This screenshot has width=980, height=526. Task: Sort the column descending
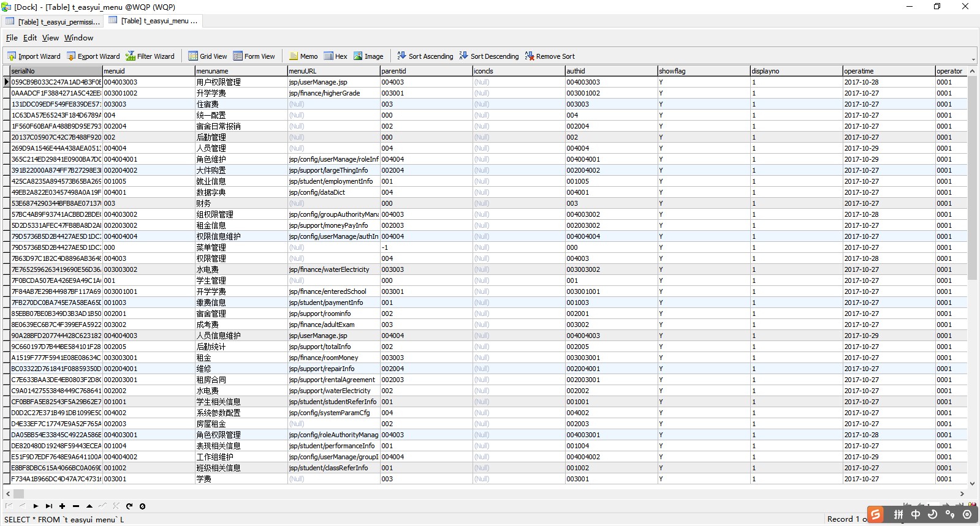coord(489,56)
